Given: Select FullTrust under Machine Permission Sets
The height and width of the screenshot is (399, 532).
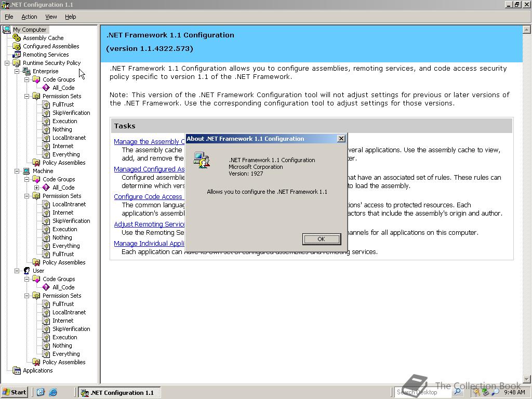Looking at the screenshot, I should [x=63, y=254].
